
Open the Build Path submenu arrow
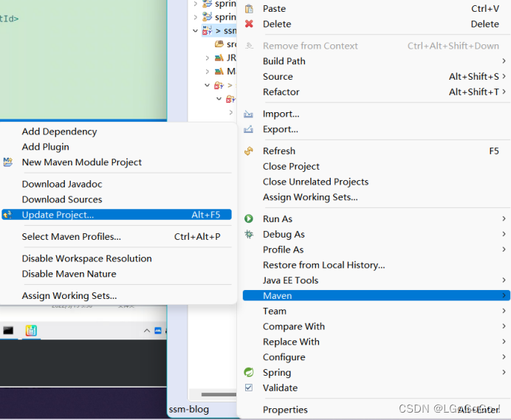[x=504, y=61]
